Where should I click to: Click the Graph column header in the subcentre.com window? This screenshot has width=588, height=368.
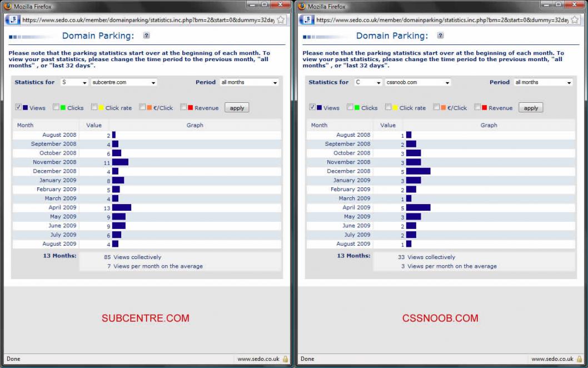click(x=195, y=125)
